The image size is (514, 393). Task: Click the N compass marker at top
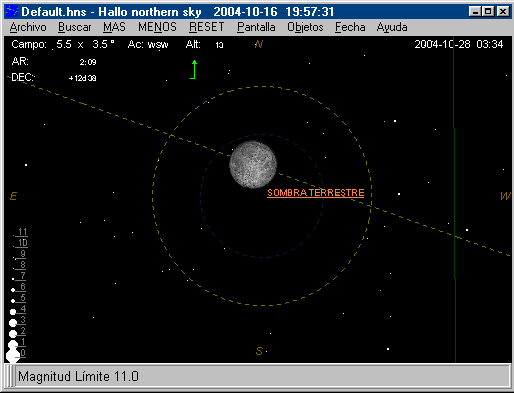point(259,44)
